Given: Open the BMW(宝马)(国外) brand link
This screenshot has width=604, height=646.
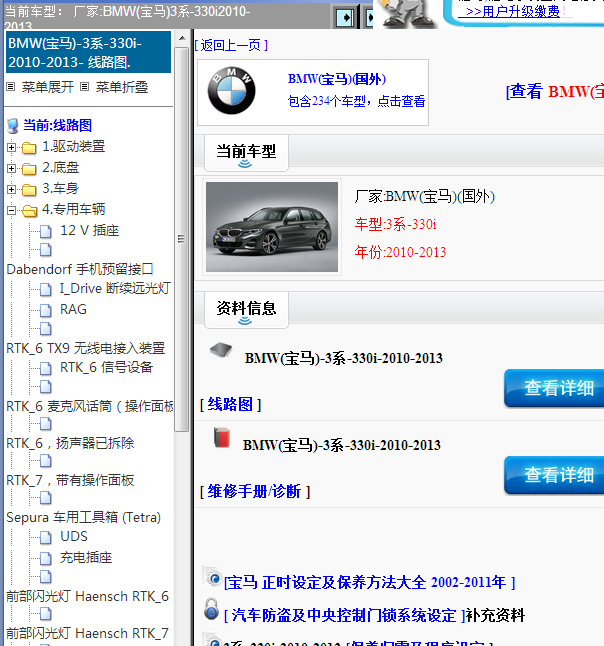Looking at the screenshot, I should coord(337,79).
